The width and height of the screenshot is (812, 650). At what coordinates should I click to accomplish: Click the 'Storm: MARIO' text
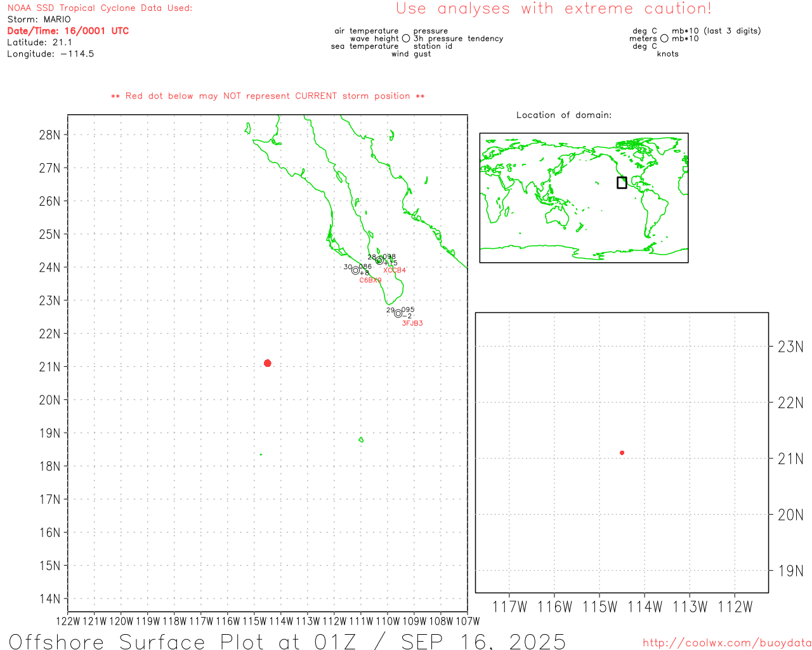tap(39, 20)
